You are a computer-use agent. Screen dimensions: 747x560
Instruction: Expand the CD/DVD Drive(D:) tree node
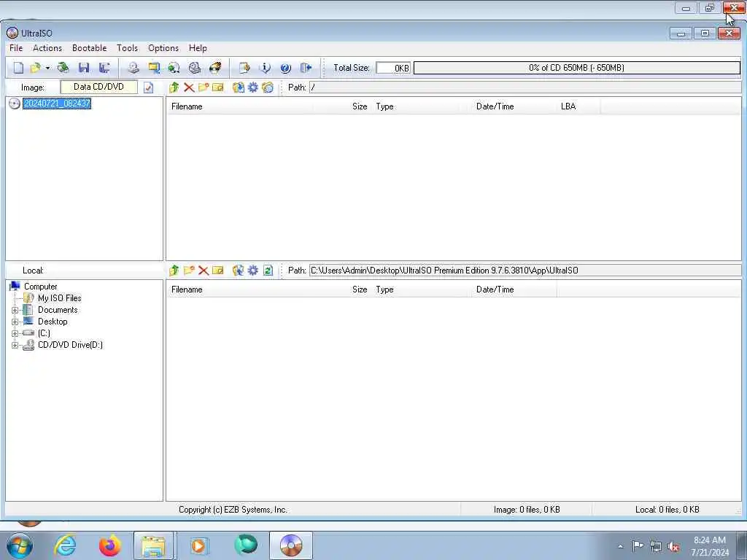(x=15, y=345)
